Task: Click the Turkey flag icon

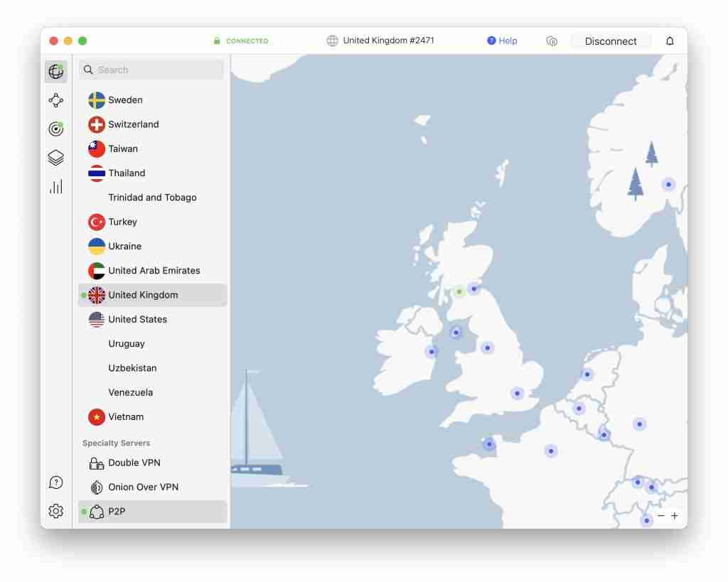Action: pos(97,222)
